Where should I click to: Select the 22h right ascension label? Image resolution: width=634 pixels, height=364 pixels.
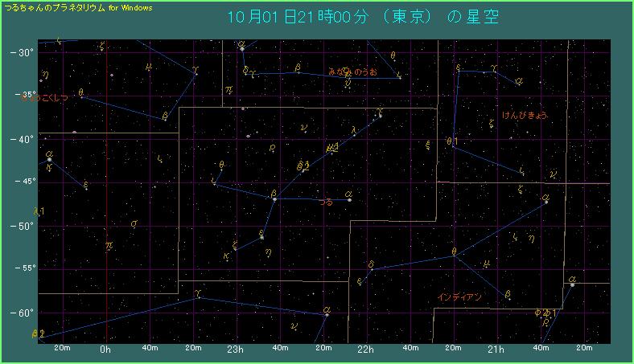pos(366,350)
